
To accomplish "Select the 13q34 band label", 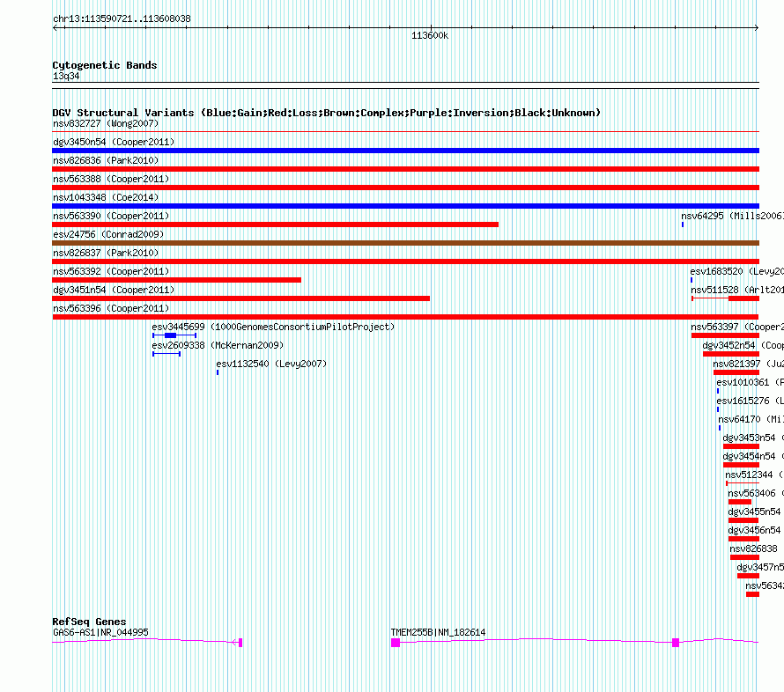I will [x=66, y=76].
